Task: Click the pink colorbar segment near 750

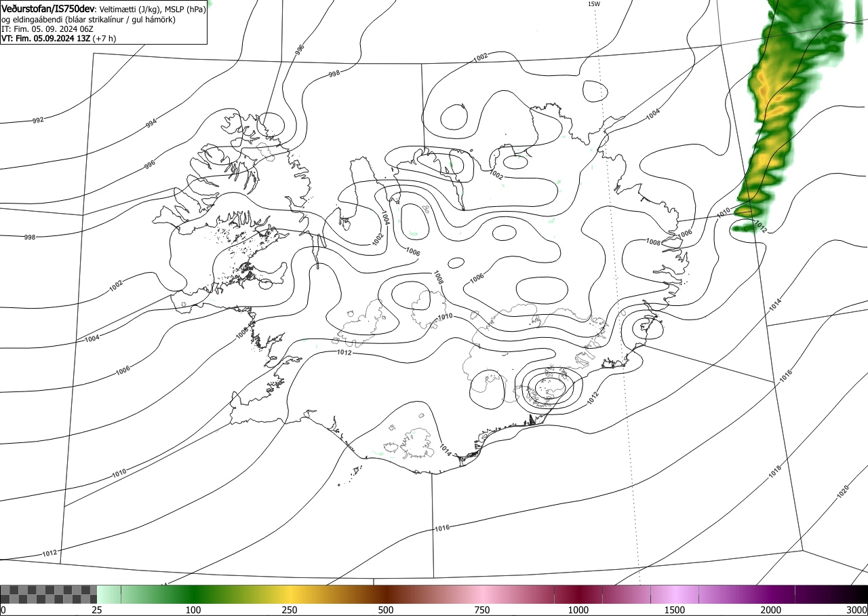Action: [x=482, y=594]
